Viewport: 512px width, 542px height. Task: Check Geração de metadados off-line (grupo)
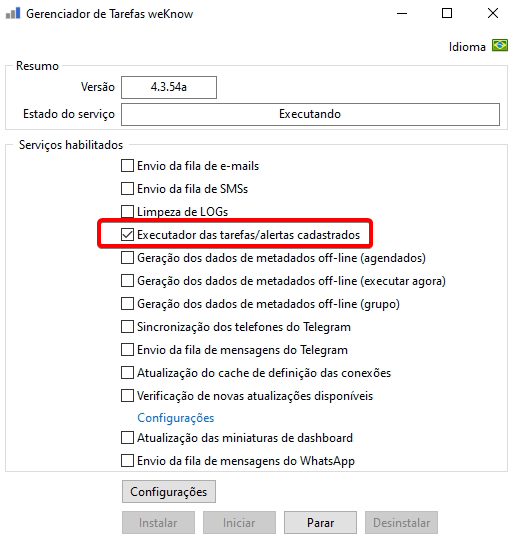(x=127, y=303)
